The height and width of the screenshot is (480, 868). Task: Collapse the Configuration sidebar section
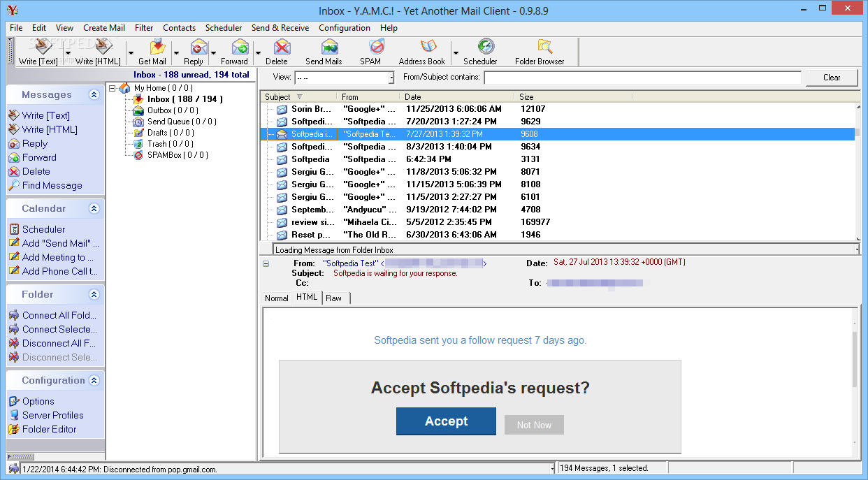coord(94,381)
